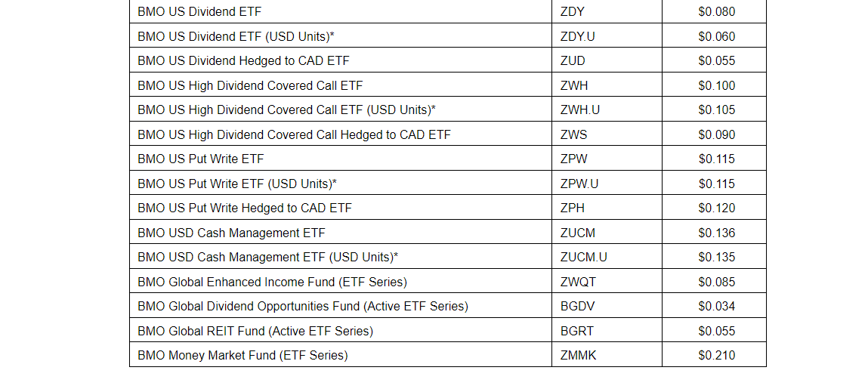Click the ZWH ticker cell
868x392 pixels.
pyautogui.click(x=573, y=85)
